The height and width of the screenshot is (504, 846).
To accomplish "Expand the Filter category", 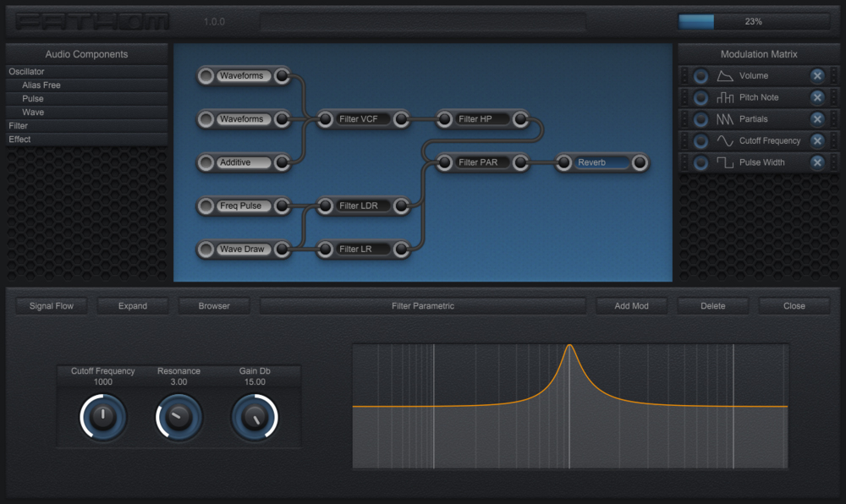I will click(x=86, y=126).
